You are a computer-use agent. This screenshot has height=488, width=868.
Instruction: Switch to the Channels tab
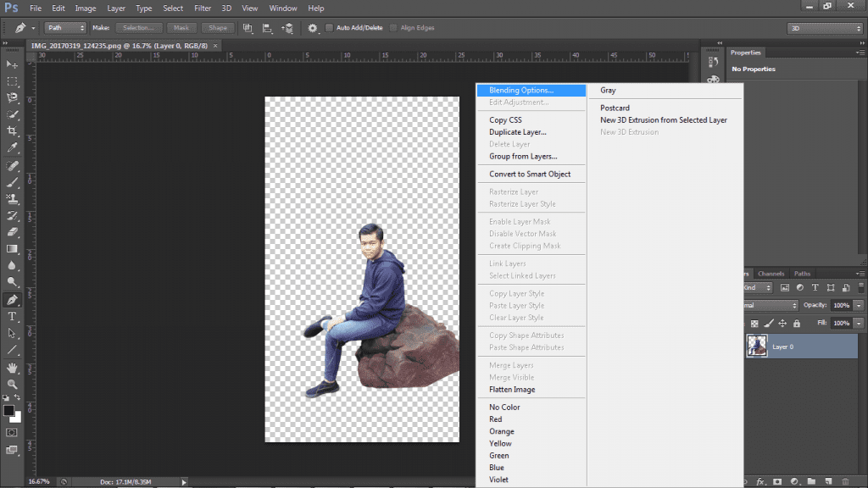(771, 274)
